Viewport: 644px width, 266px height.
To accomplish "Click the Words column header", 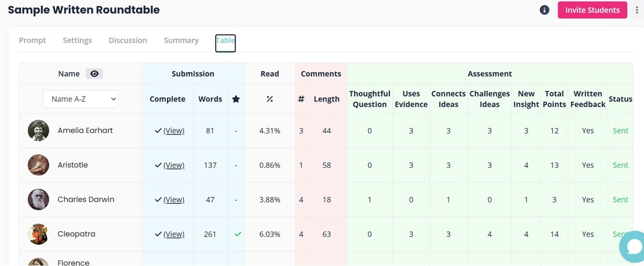I will (210, 99).
